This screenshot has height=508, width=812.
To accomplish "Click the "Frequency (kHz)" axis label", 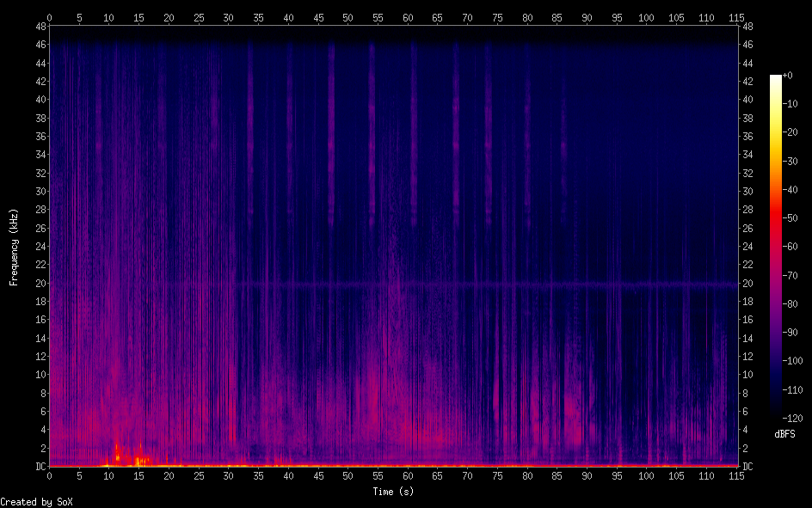I will point(14,246).
